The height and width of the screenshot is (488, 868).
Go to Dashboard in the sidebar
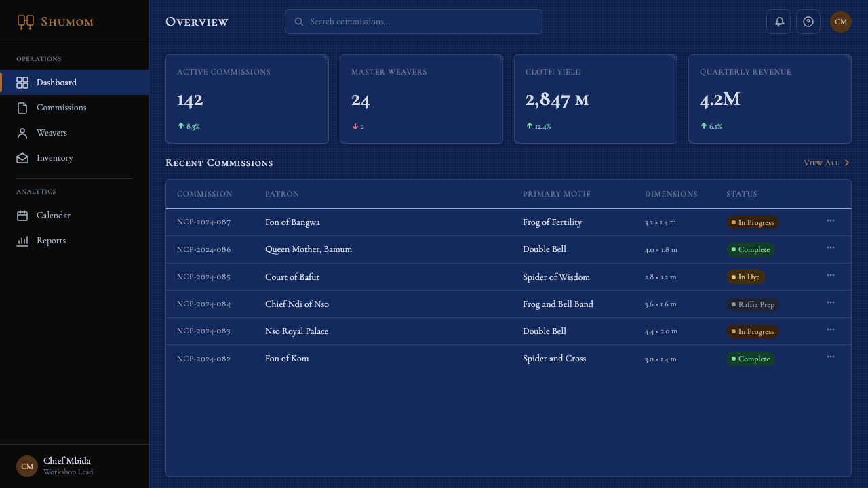75,83
